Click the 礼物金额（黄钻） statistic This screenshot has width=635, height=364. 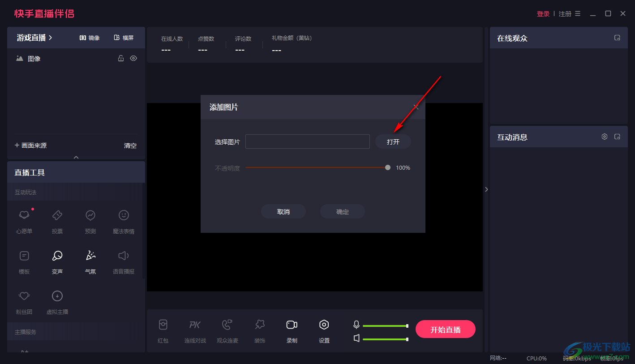tap(292, 44)
